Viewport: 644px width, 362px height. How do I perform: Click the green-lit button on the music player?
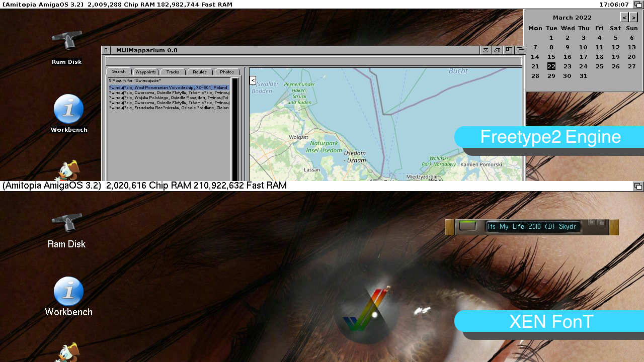(x=467, y=226)
